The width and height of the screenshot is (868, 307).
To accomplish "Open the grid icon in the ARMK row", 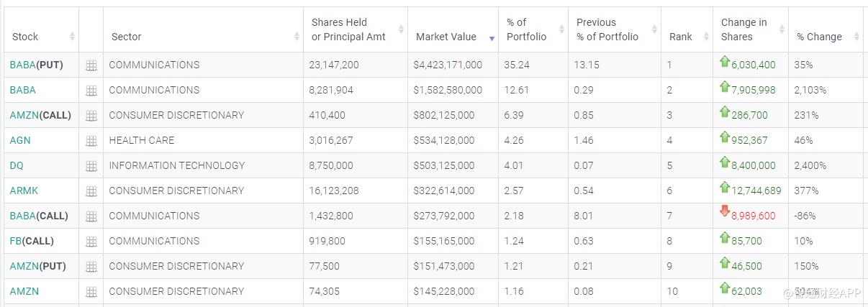I will coord(91,191).
